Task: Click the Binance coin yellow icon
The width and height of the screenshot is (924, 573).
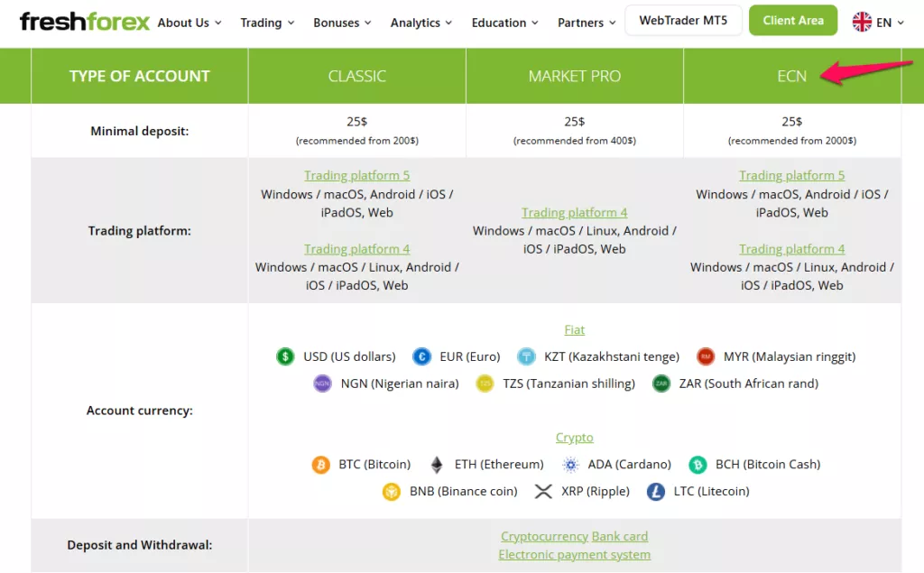Action: tap(392, 491)
